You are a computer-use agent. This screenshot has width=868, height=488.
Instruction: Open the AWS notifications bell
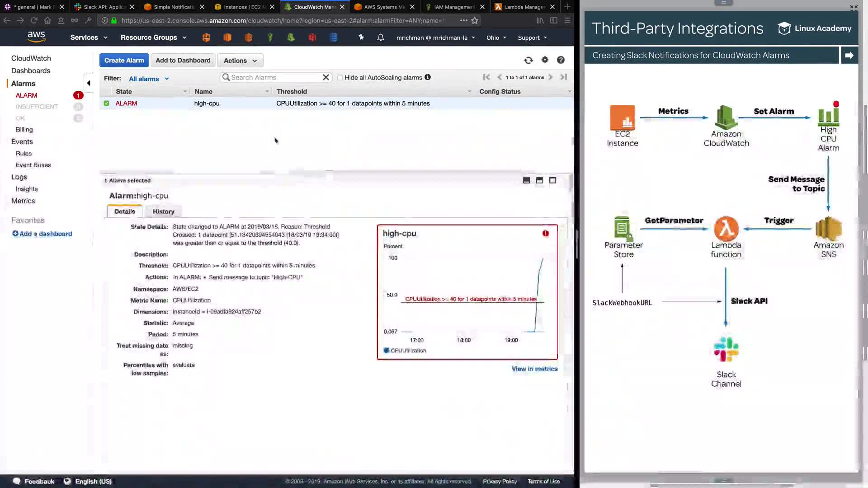click(381, 38)
